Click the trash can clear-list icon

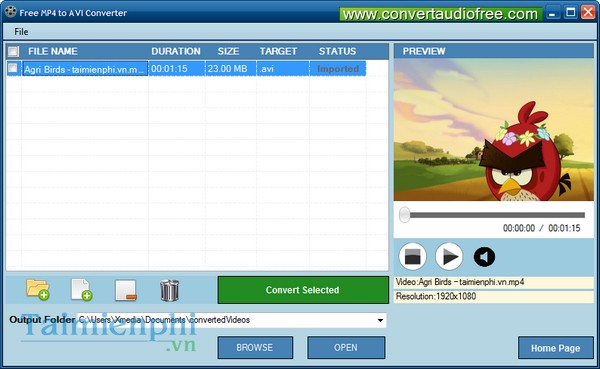[x=169, y=291]
